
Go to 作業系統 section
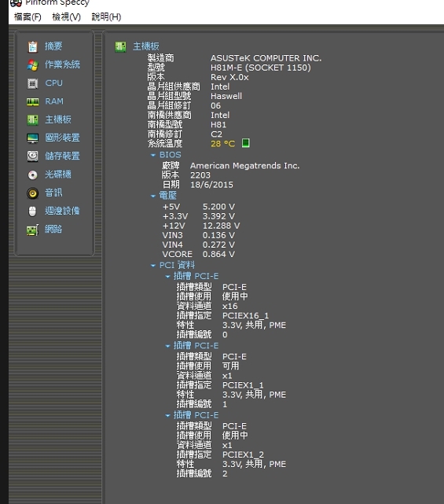click(62, 64)
